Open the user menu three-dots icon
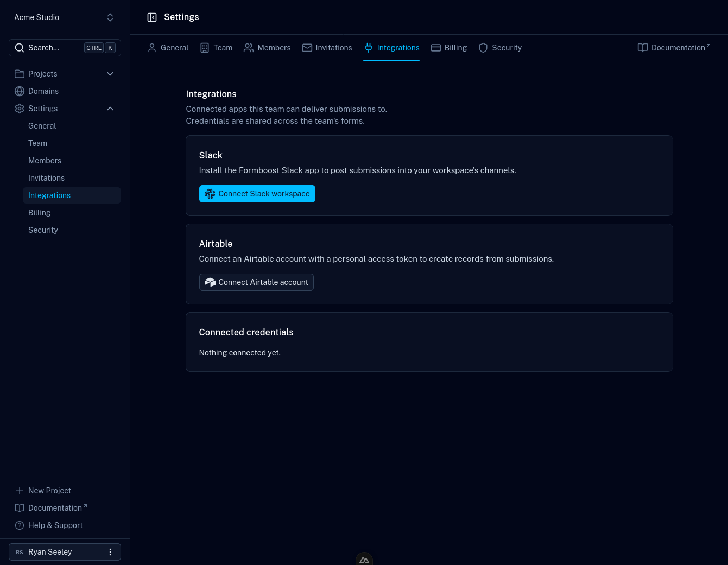 [x=110, y=552]
